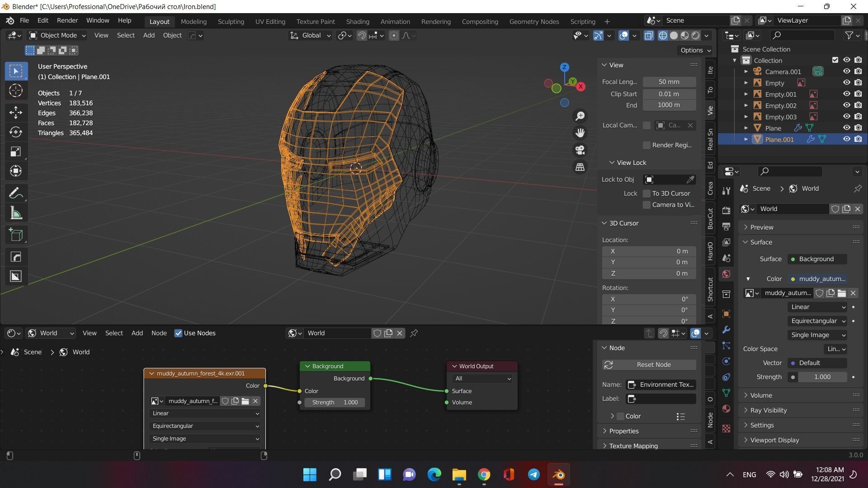Open the Render menu
Viewport: 868px width, 488px height.
click(x=67, y=21)
